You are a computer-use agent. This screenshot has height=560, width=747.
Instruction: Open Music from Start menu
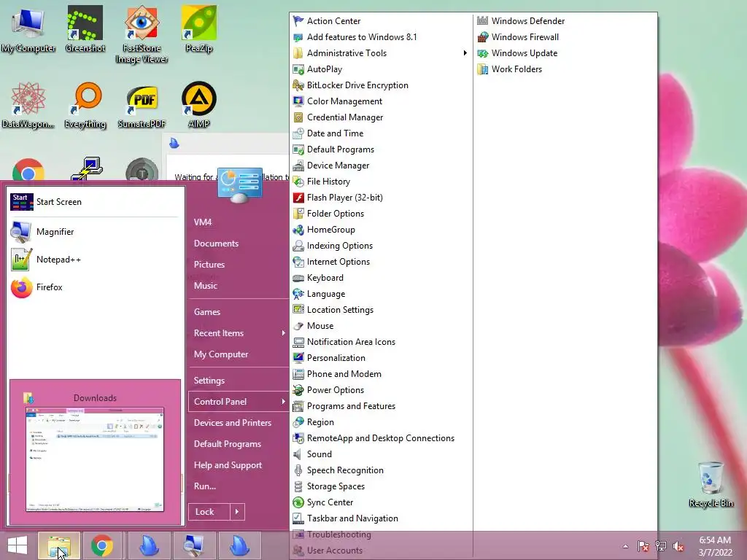pyautogui.click(x=205, y=286)
